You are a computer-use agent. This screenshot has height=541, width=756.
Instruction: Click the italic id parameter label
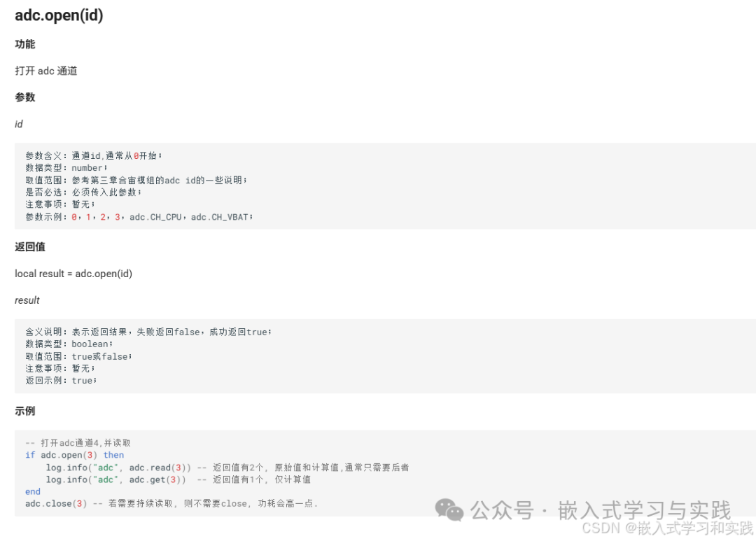(x=19, y=124)
